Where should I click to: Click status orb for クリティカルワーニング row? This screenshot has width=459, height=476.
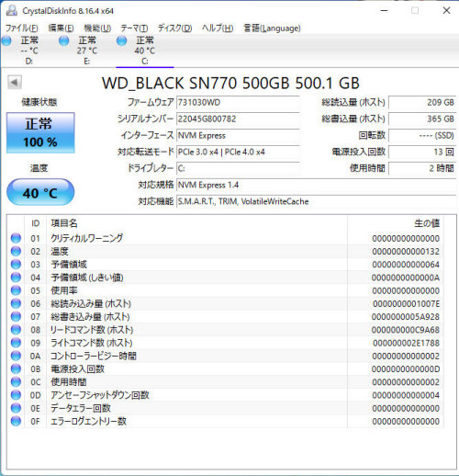(x=16, y=238)
